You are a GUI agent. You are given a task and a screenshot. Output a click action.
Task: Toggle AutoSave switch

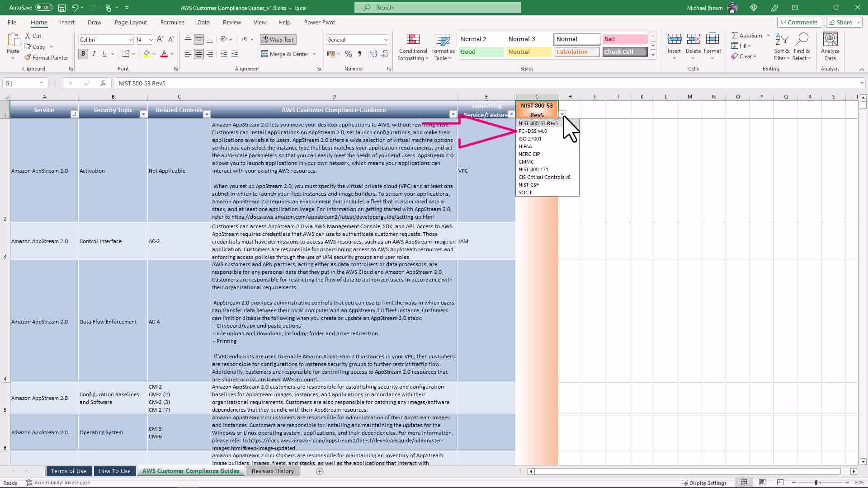[43, 8]
